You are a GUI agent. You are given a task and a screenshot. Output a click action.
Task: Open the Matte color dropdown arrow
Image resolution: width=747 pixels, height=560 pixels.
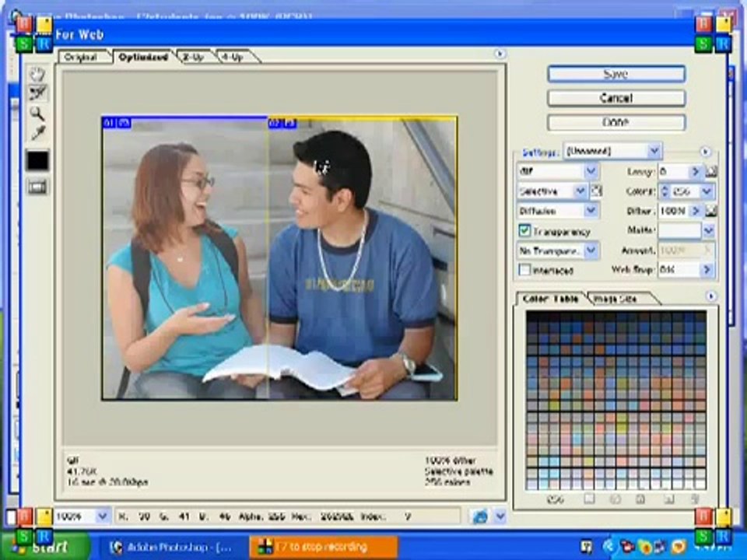pos(708,231)
